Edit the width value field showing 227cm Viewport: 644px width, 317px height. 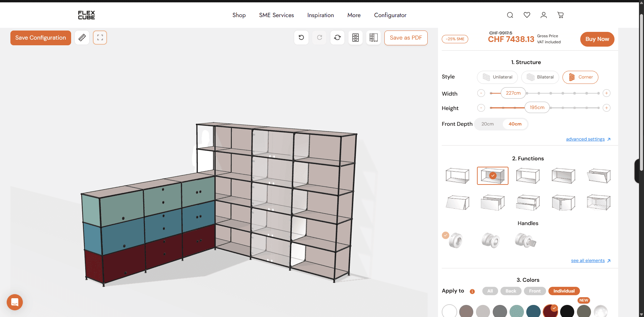coord(513,93)
